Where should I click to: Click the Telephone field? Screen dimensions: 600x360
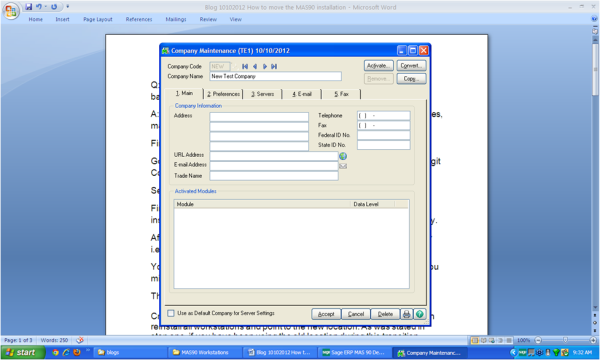click(383, 116)
